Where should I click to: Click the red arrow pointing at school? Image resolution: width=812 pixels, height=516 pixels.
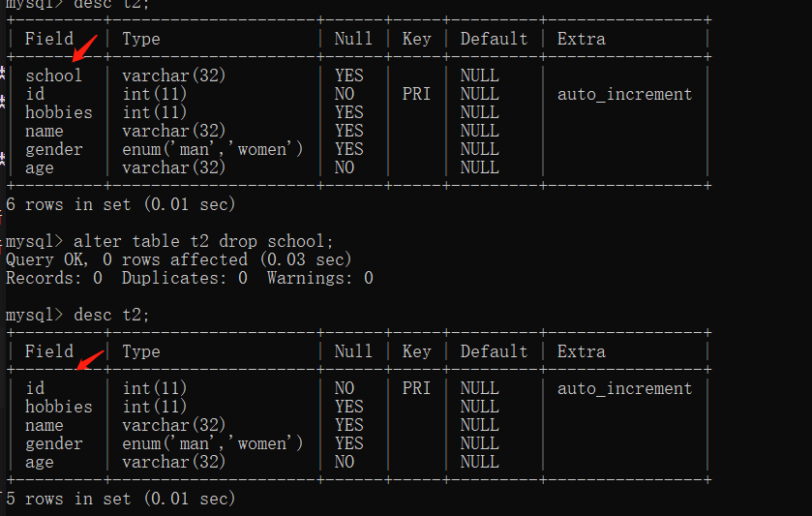[87, 46]
